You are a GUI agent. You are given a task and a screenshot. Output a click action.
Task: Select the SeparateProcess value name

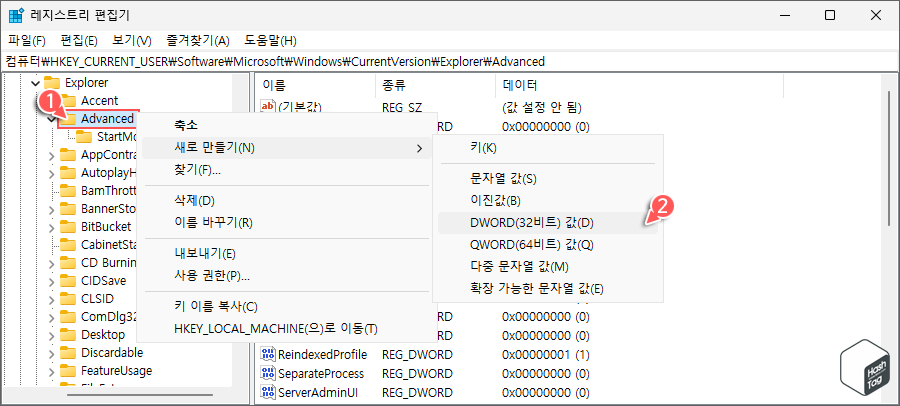click(321, 374)
